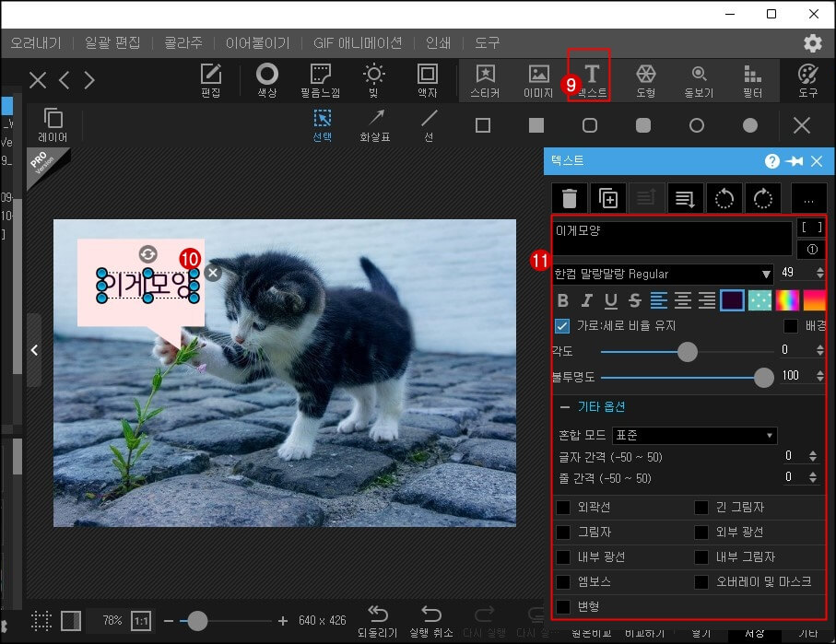
Task: Choose the 선택 selection tool
Action: coord(323,126)
